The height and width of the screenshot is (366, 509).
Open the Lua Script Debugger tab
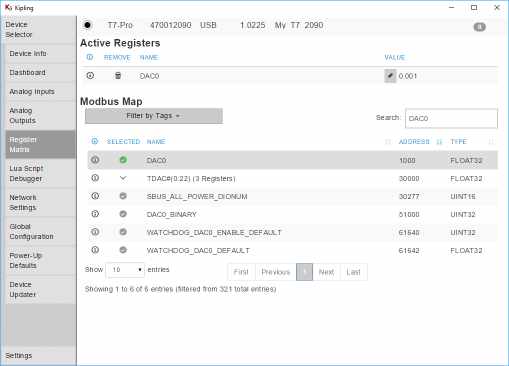[26, 173]
